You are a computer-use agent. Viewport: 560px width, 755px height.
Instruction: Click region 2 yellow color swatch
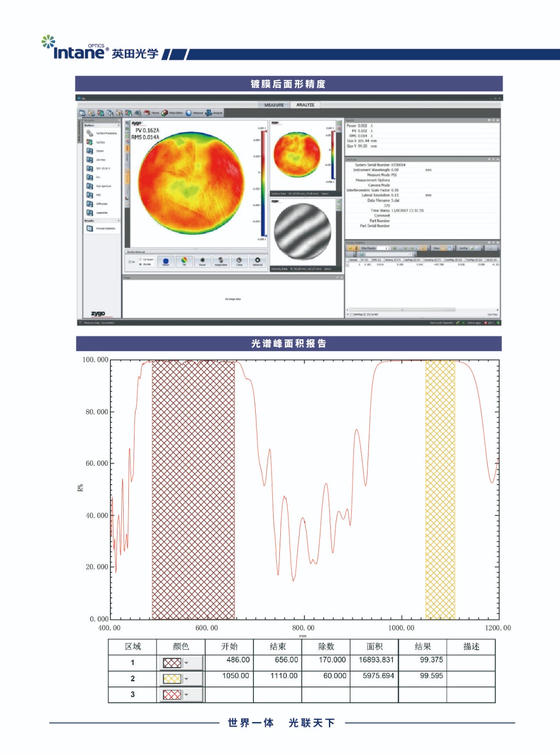coord(172,679)
